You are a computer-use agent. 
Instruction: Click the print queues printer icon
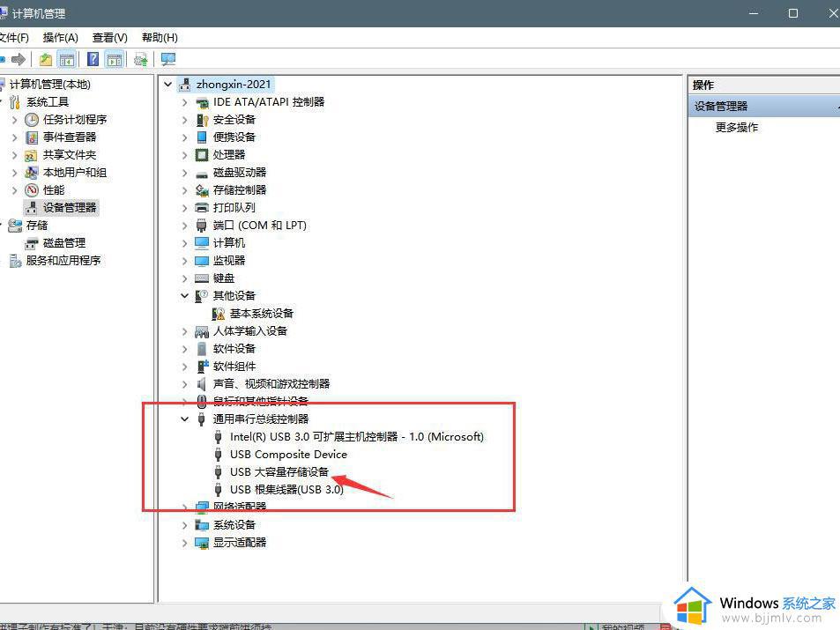(x=202, y=208)
